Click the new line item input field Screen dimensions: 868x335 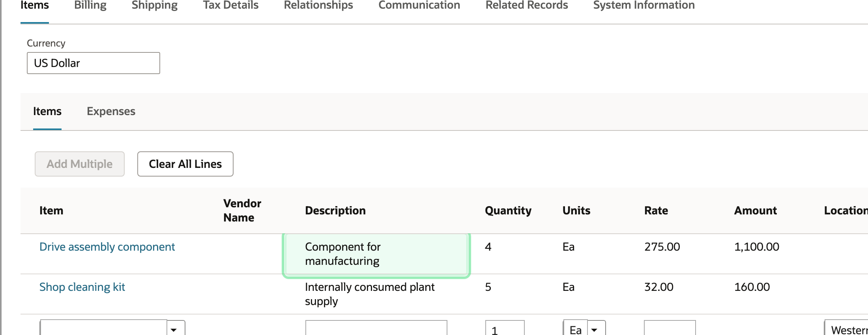point(103,328)
